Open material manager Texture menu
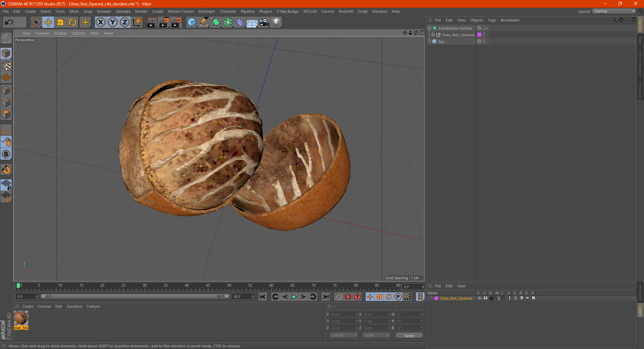 [93, 306]
